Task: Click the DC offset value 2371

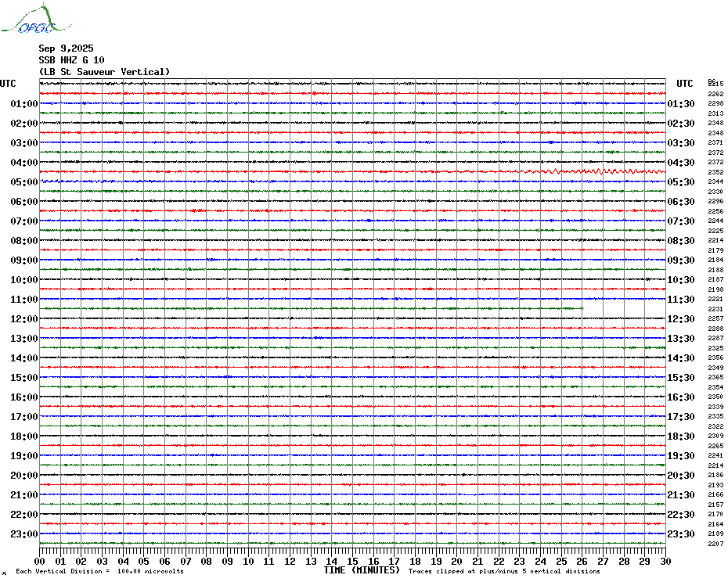Action: pyautogui.click(x=715, y=142)
